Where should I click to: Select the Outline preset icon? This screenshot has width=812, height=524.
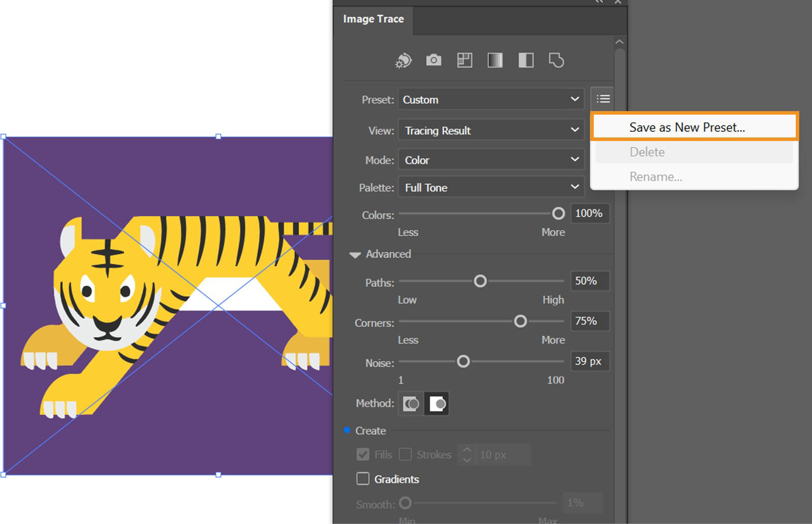pos(556,60)
